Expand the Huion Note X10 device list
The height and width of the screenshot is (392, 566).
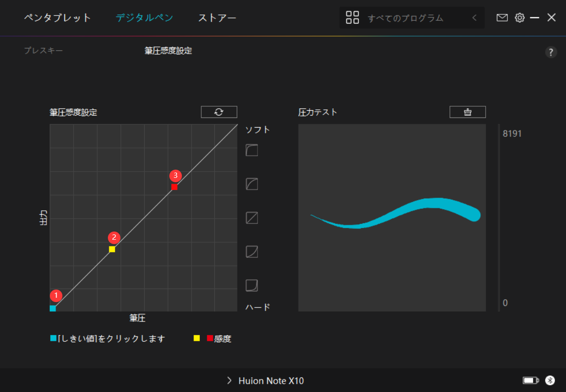(x=229, y=381)
